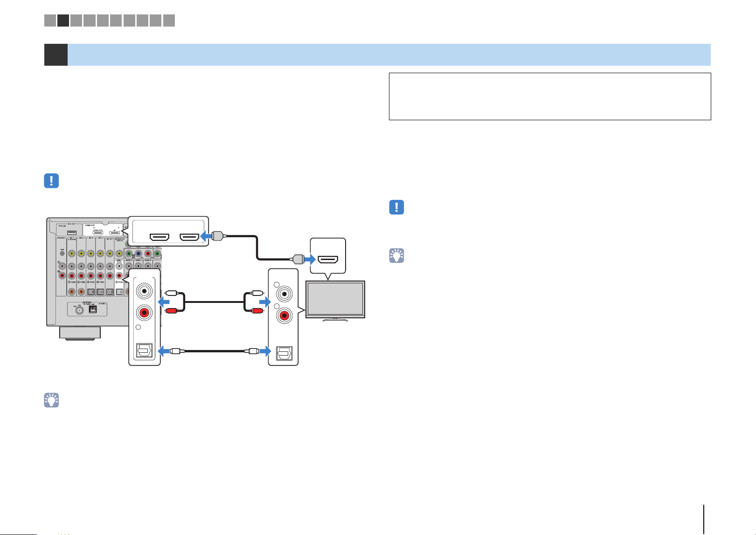Click the TV screen illustration

pyautogui.click(x=335, y=299)
